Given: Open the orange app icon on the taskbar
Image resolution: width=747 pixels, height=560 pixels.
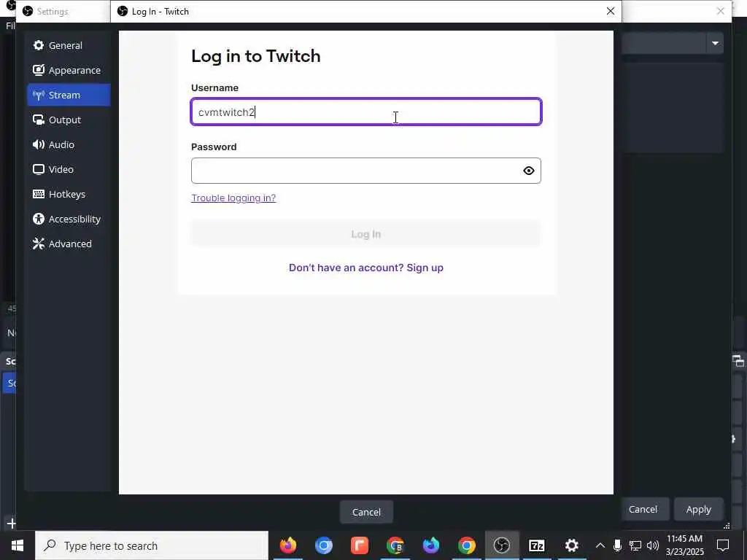Looking at the screenshot, I should coord(359,545).
